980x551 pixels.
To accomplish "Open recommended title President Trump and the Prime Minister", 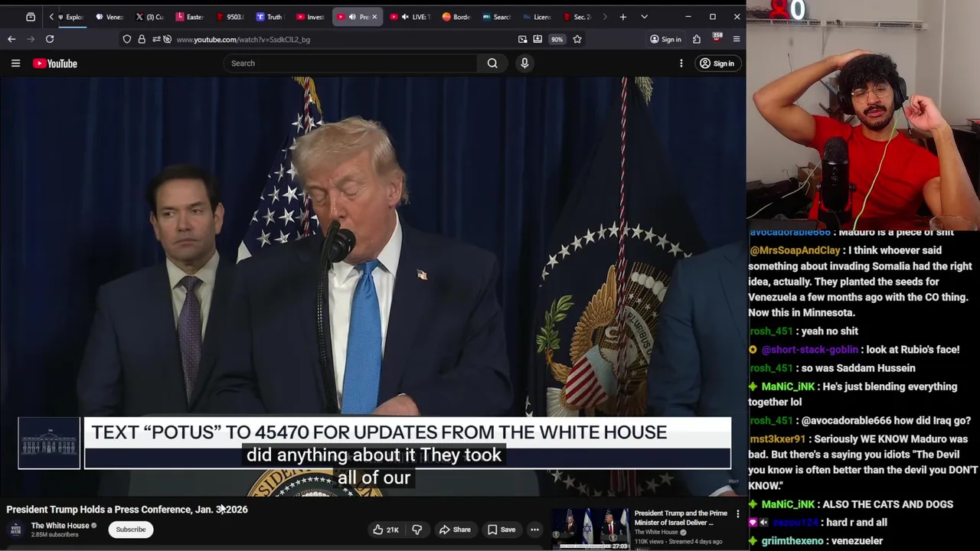I will 681,518.
